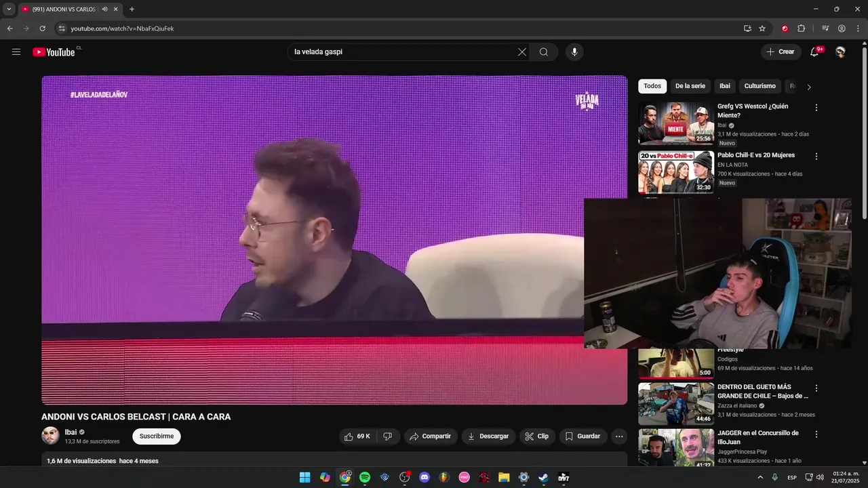
Task: Open Pablo Chill-E vs 20 Mujeres thumbnail
Action: 676,172
